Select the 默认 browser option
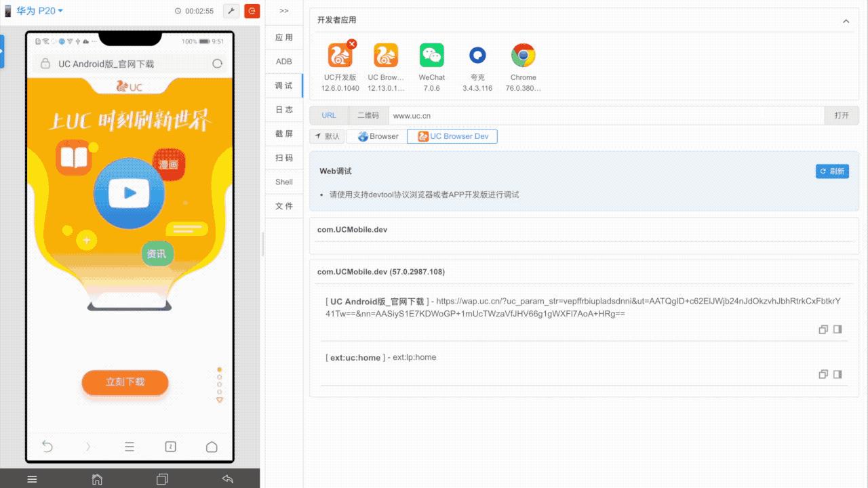This screenshot has width=868, height=488. pos(327,136)
